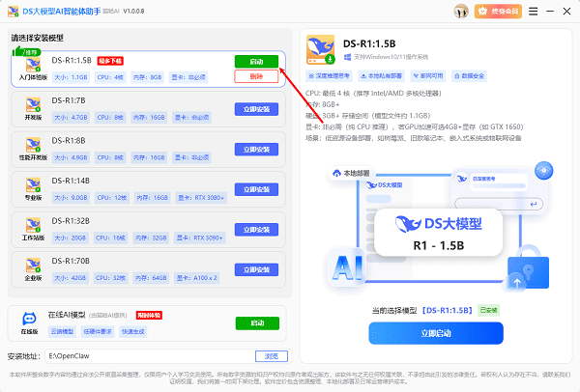580x392 pixels.
Task: Click the 云端模型 tag
Action: pos(62,332)
